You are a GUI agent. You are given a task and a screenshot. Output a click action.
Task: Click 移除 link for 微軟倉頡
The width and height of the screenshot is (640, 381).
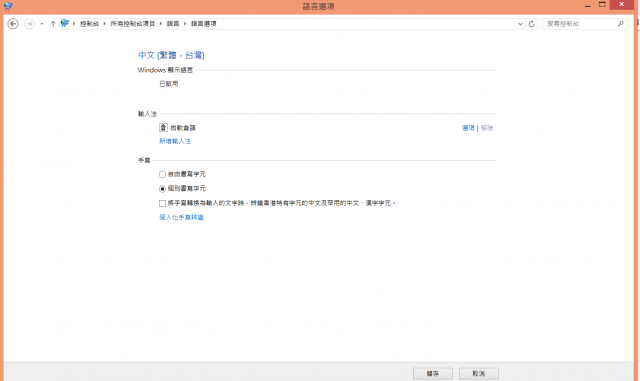coord(487,128)
